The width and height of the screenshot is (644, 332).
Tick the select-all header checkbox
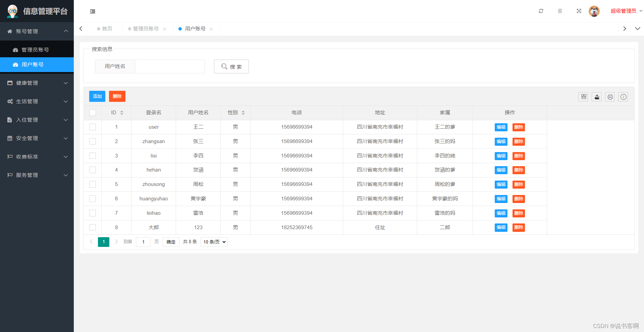point(93,113)
